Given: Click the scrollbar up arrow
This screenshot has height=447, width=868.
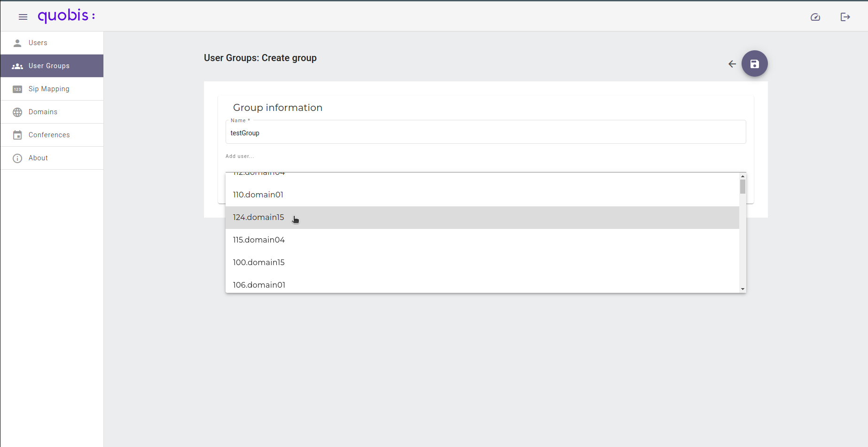Looking at the screenshot, I should point(743,176).
